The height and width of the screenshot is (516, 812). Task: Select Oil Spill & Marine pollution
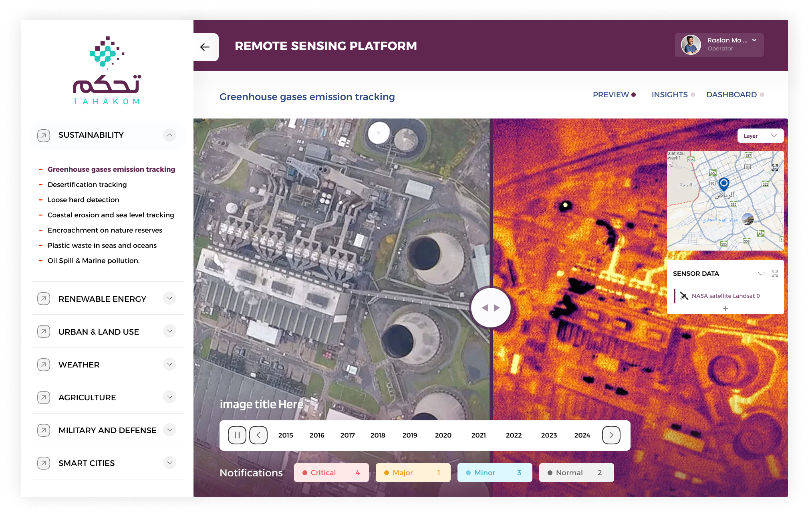94,261
